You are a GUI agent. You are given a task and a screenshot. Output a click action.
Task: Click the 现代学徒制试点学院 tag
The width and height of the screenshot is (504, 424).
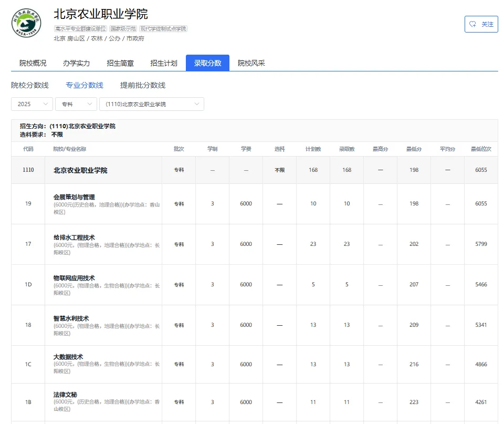click(x=163, y=28)
